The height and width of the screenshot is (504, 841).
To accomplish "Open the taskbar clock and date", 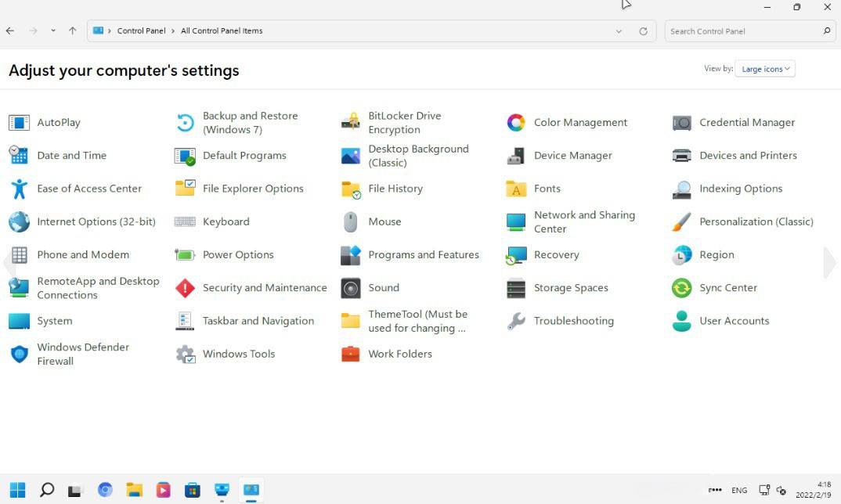I will [x=813, y=490].
